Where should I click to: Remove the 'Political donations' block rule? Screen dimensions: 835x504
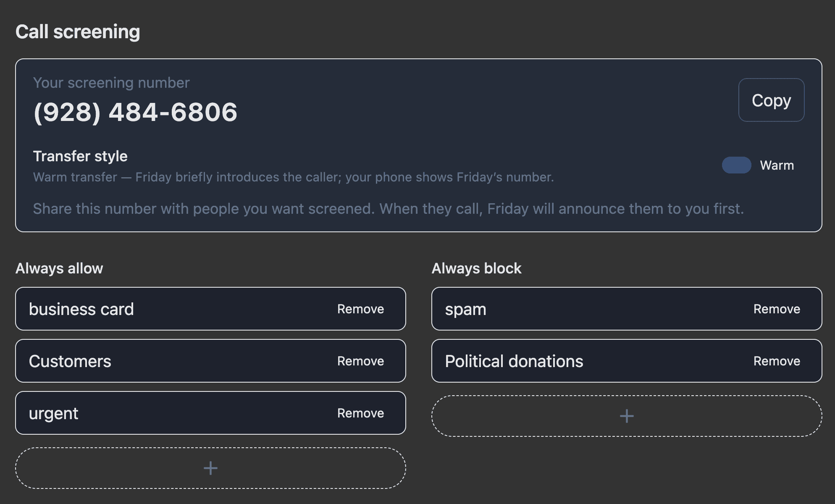(776, 361)
